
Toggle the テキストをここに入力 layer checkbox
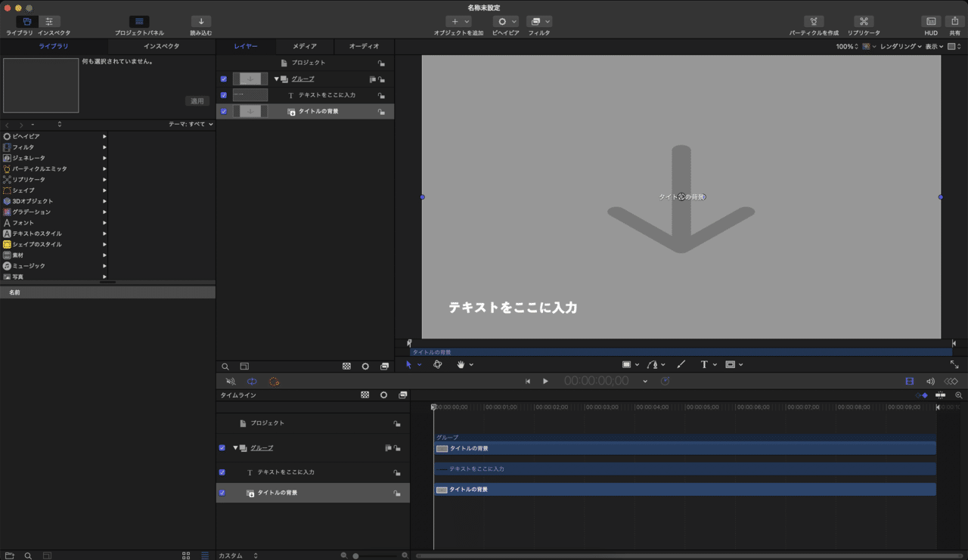click(x=224, y=94)
